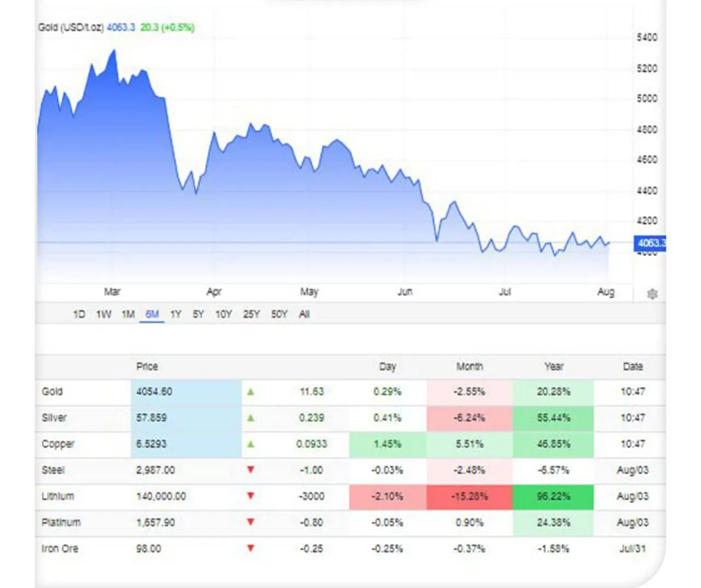Open the Lithium commodity link
The image size is (701, 588).
(58, 496)
